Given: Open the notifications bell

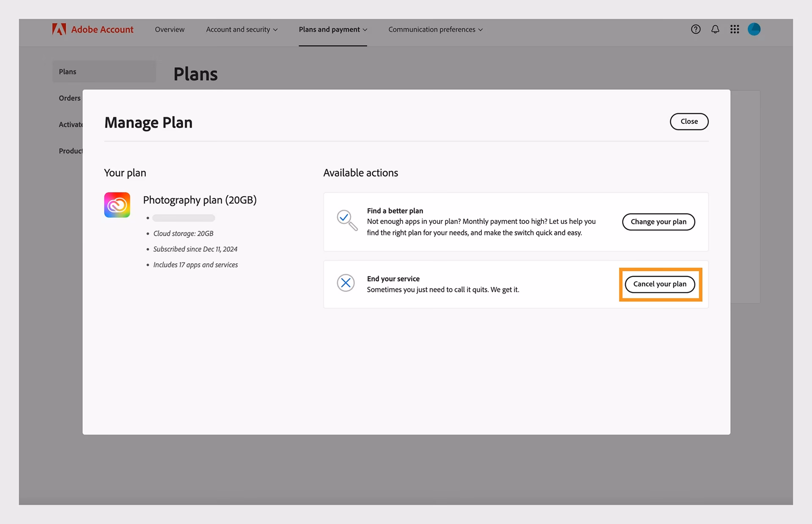Looking at the screenshot, I should (x=715, y=29).
